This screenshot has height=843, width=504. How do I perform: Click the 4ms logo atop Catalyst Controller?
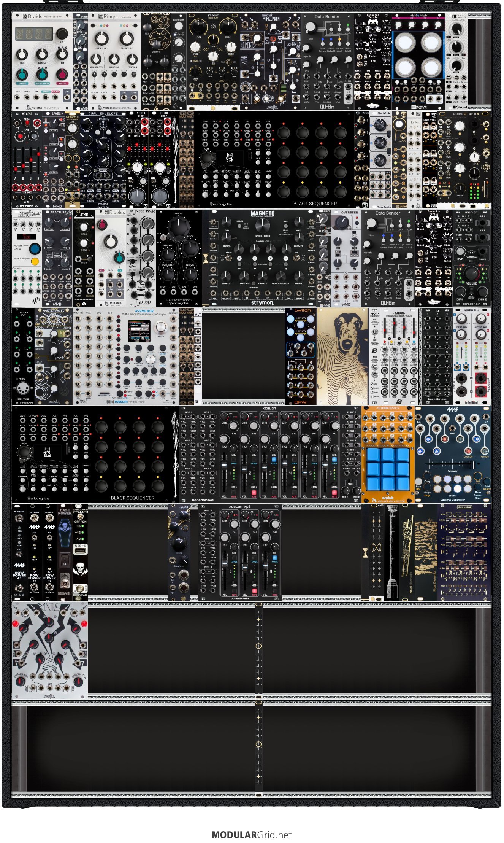tap(452, 410)
